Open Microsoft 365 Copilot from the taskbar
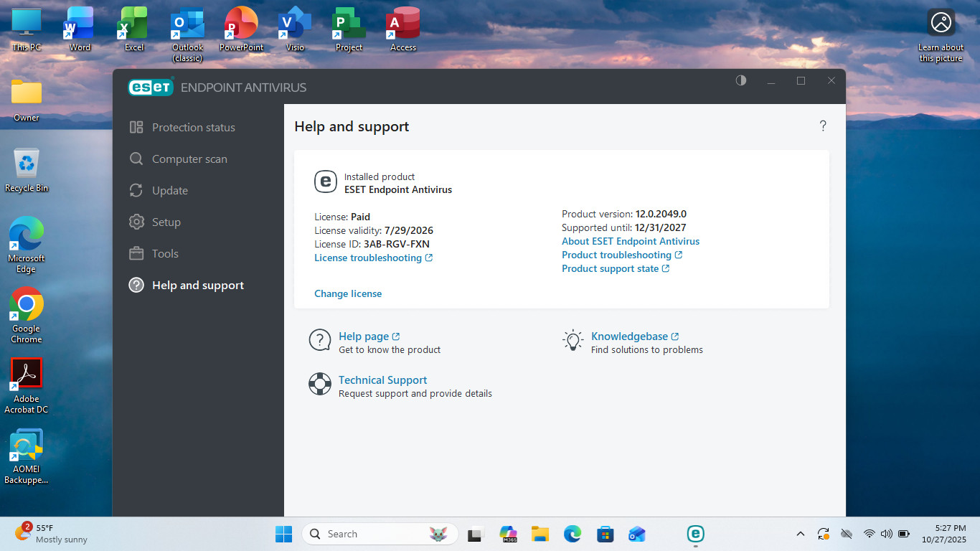Screen dimensions: 980x551 tap(509, 534)
